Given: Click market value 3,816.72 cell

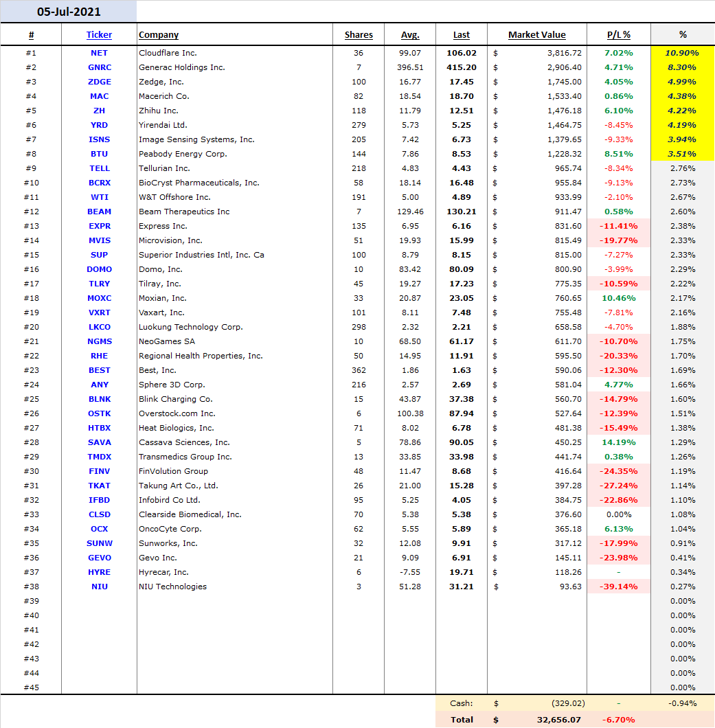Looking at the screenshot, I should [536, 53].
